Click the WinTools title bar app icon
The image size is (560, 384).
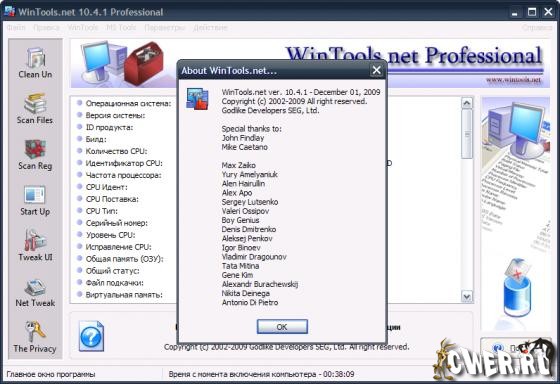[x=10, y=11]
